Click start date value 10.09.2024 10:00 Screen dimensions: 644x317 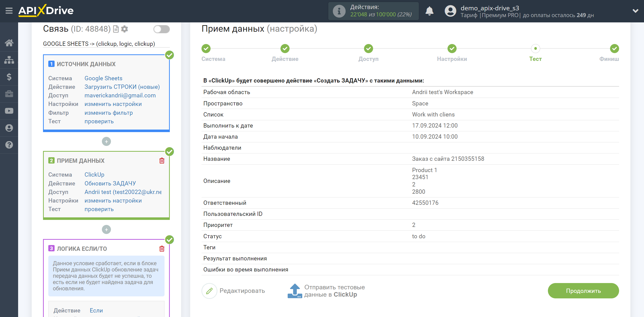[435, 137]
